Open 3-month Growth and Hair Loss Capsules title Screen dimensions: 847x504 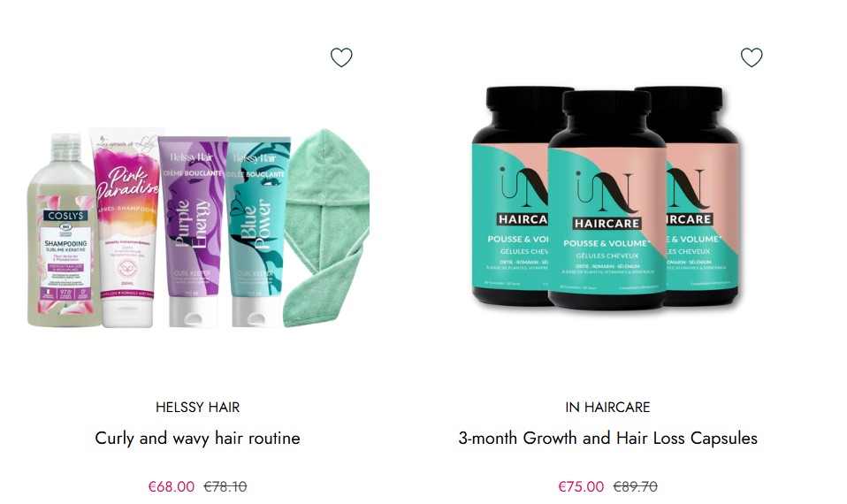[607, 438]
